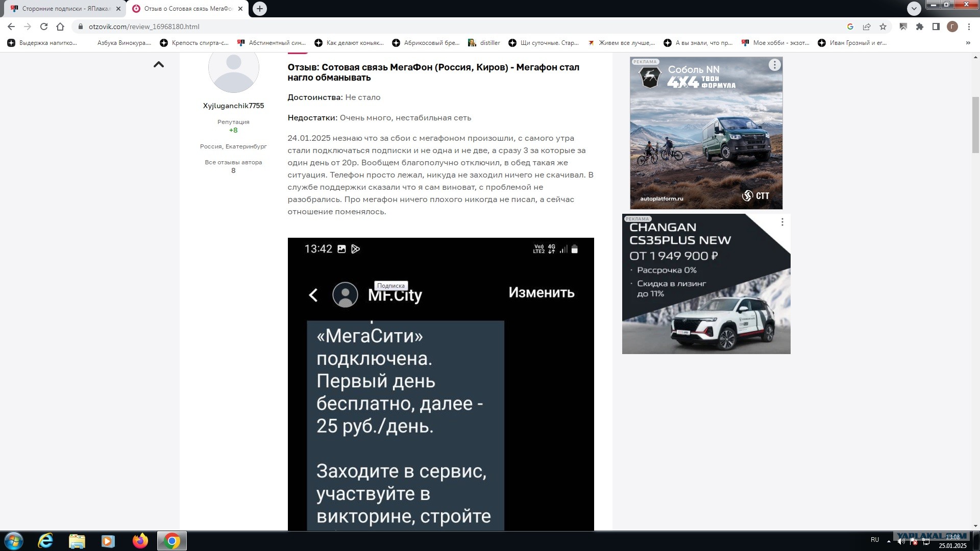Go back to the previous page
The image size is (980, 551).
11,27
